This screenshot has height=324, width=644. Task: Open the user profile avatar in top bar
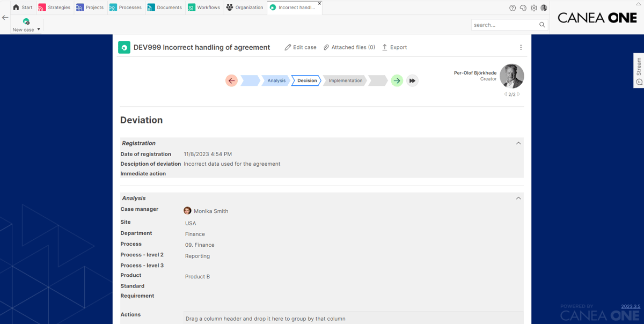pos(544,8)
